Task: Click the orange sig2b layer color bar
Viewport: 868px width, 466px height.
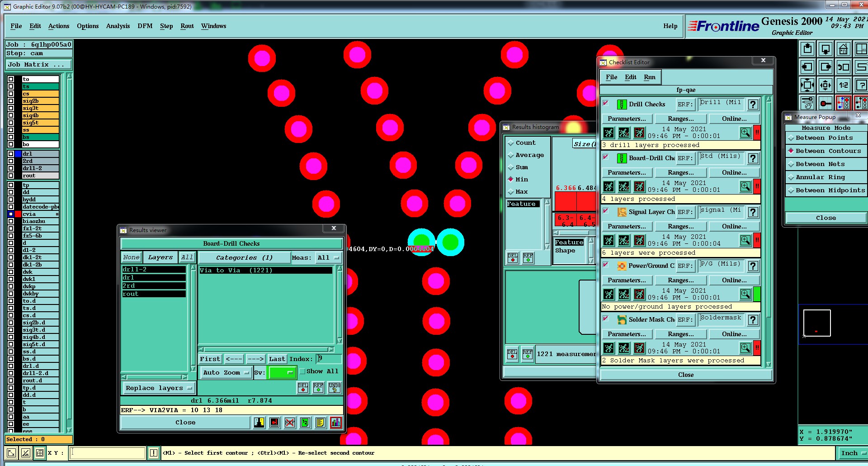Action: coord(40,101)
